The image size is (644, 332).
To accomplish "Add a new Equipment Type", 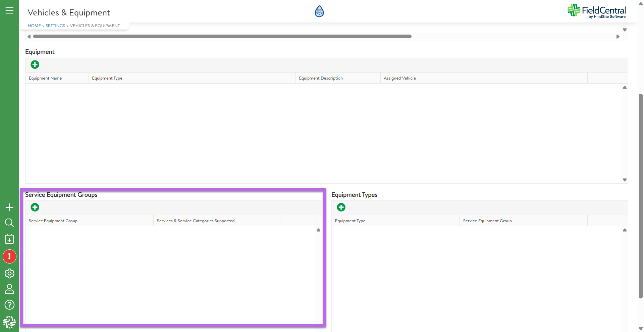I will pos(341,207).
